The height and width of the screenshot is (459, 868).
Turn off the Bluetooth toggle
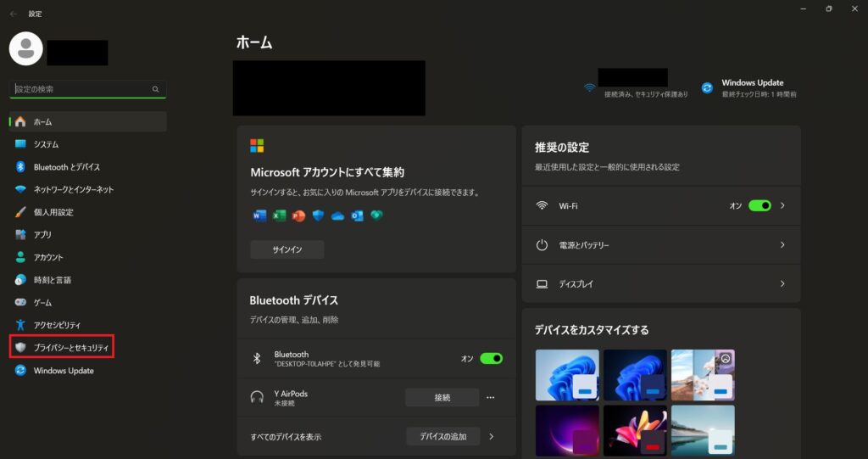491,359
